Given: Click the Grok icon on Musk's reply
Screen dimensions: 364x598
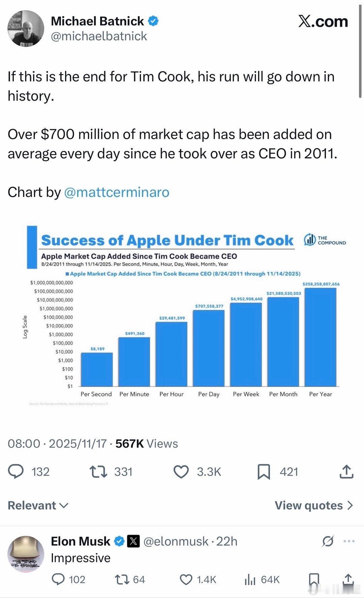Looking at the screenshot, I should click(x=328, y=541).
